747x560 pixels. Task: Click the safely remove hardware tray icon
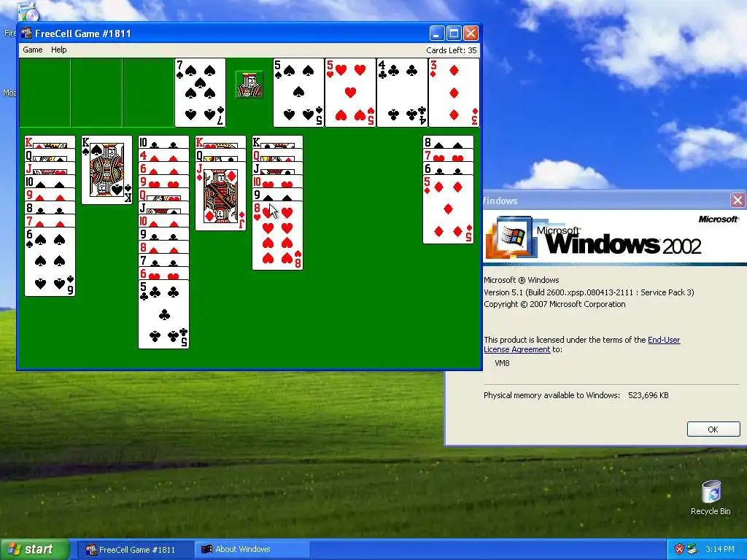coord(693,549)
